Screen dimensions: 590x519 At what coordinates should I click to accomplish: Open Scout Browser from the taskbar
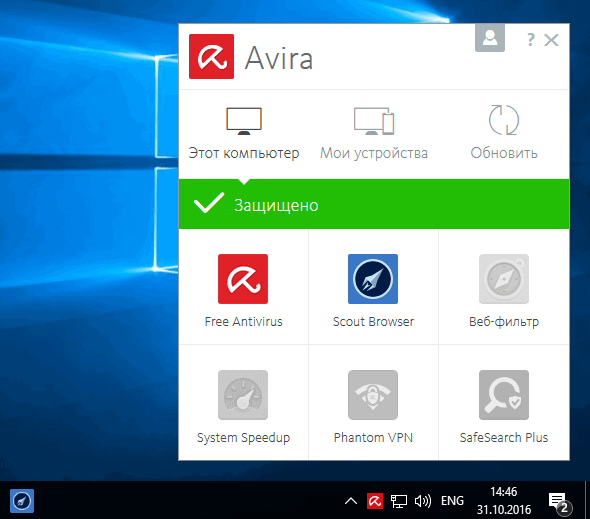coord(22,501)
